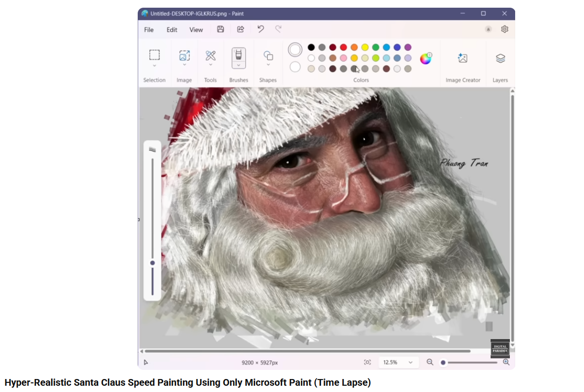The width and height of the screenshot is (584, 392).
Task: Pick the green color swatch
Action: [x=376, y=47]
